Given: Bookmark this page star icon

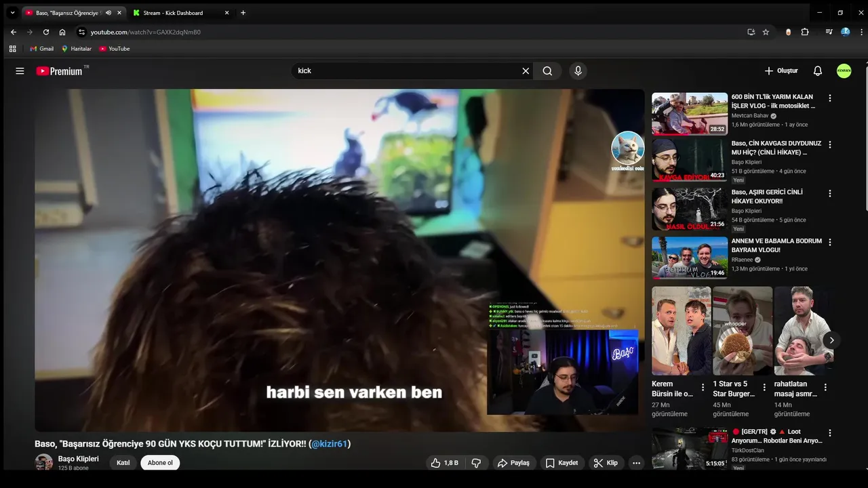Looking at the screenshot, I should tap(766, 32).
